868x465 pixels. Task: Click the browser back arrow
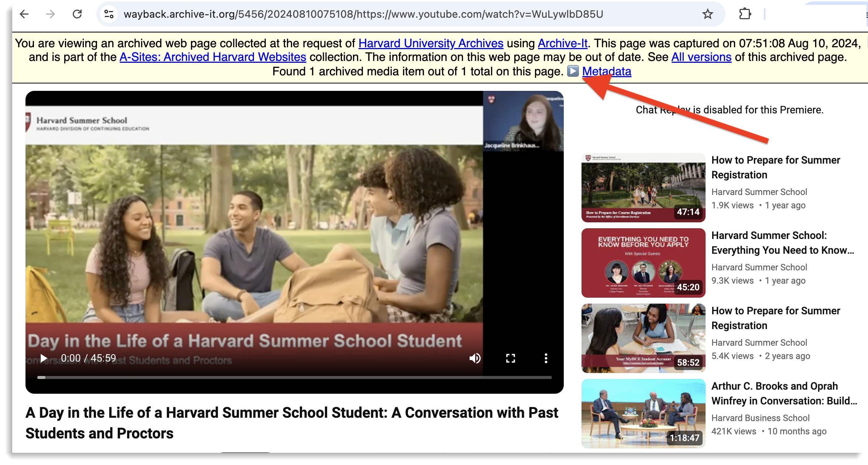coord(24,14)
